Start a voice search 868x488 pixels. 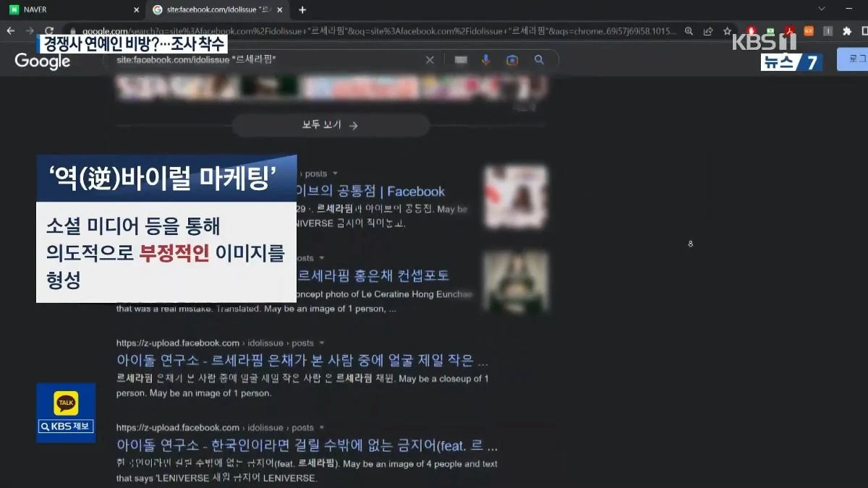[485, 60]
